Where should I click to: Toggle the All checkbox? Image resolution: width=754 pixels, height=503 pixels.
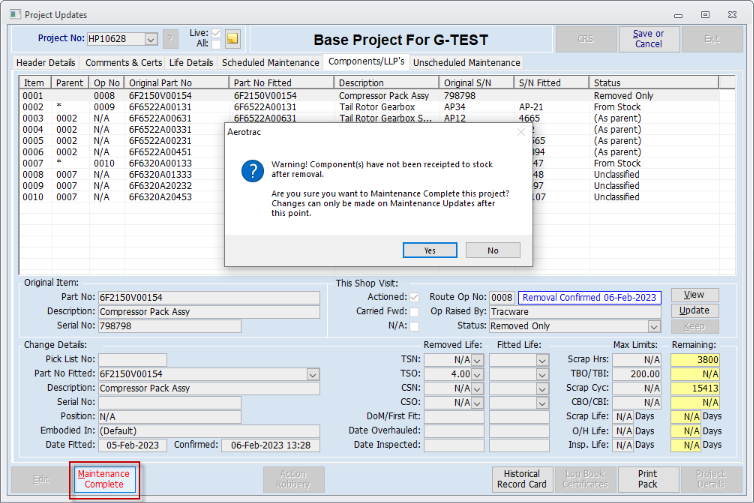pos(216,44)
